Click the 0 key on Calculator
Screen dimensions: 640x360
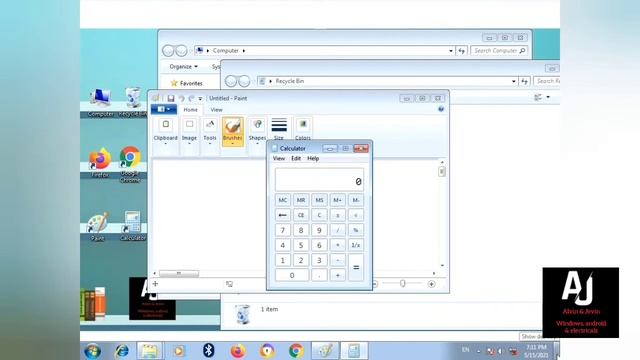pos(292,276)
